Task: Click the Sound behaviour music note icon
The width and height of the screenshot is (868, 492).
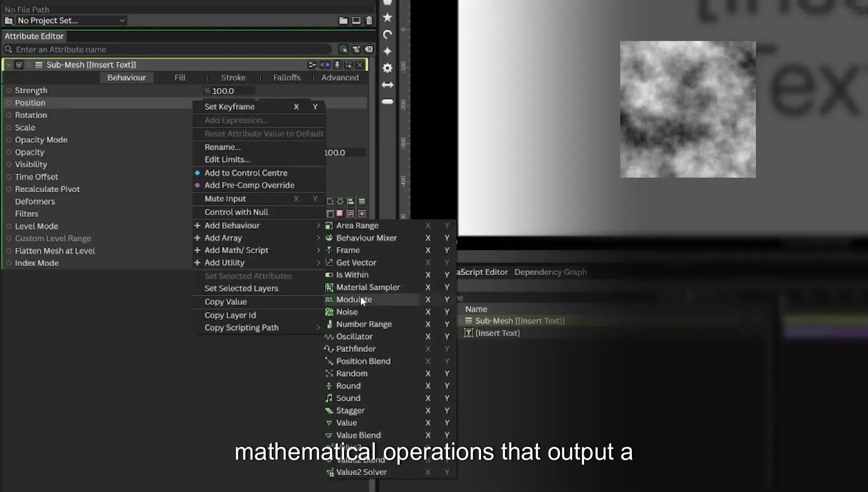Action: point(329,398)
